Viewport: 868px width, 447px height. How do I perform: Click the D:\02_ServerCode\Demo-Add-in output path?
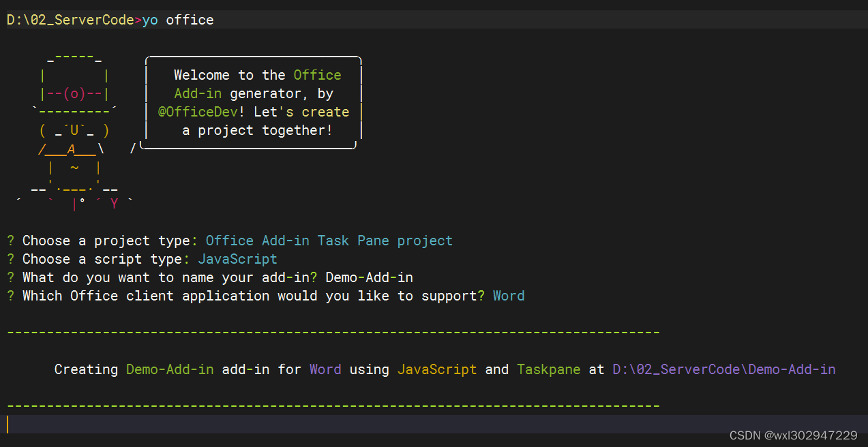724,369
